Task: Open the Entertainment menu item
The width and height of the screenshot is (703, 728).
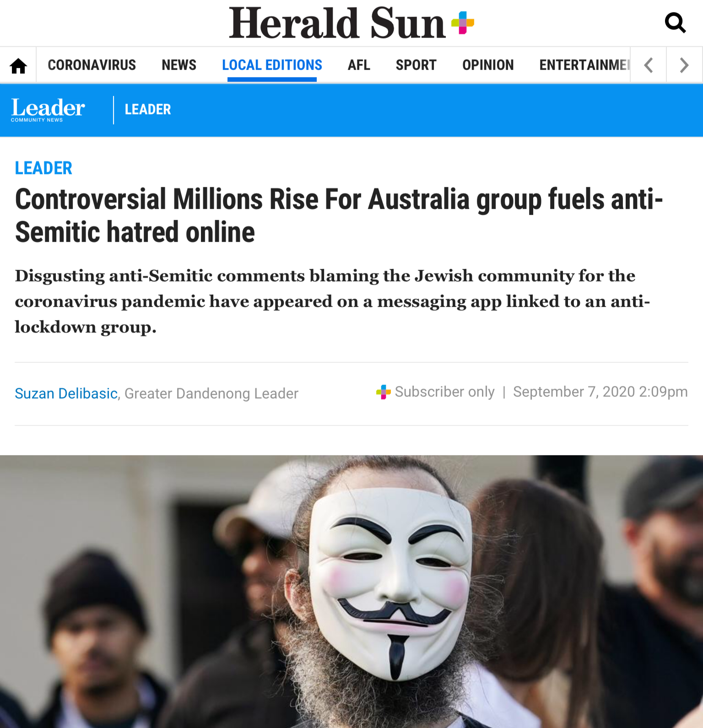Action: [x=584, y=65]
